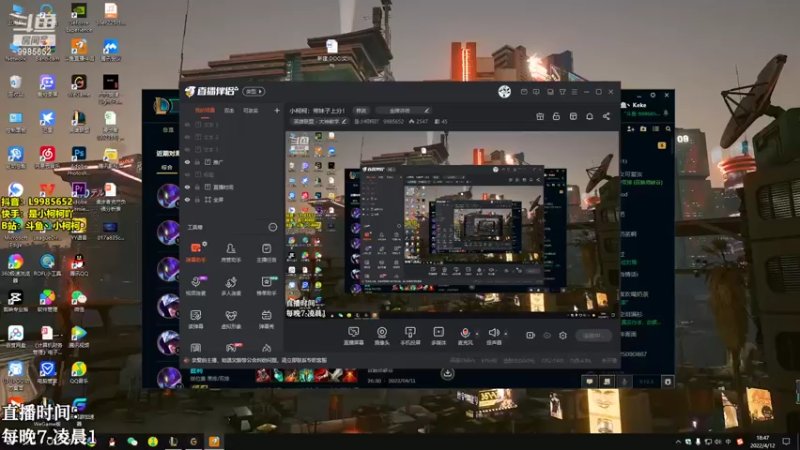Screen dimensions: 800x450
Task: Open the 弹幕秀 tool
Action: [266, 319]
